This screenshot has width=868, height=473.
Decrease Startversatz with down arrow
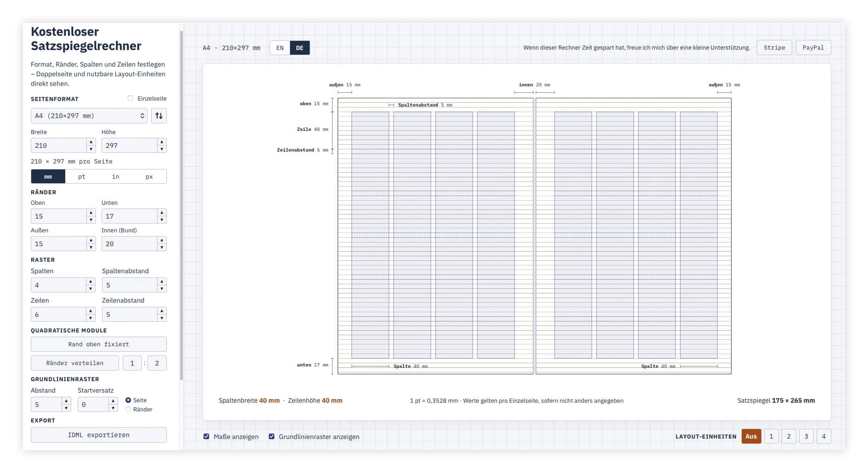113,408
